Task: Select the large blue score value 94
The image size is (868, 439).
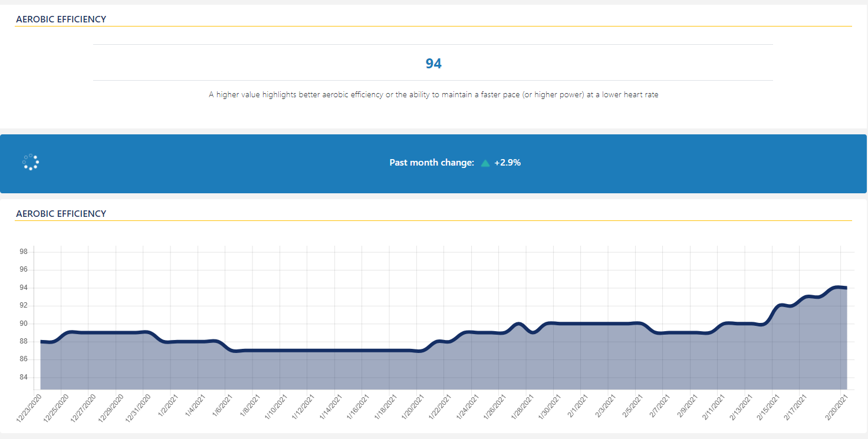Action: (x=433, y=64)
